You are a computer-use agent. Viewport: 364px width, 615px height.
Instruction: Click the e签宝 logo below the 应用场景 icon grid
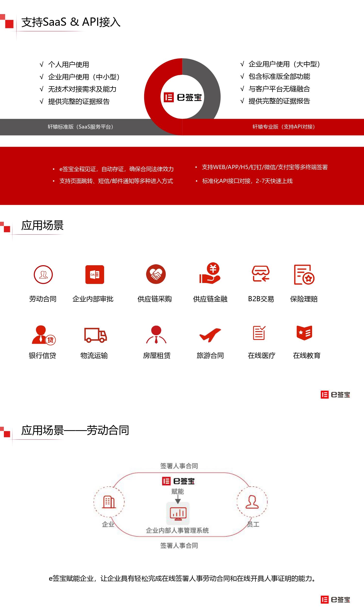pyautogui.click(x=335, y=394)
